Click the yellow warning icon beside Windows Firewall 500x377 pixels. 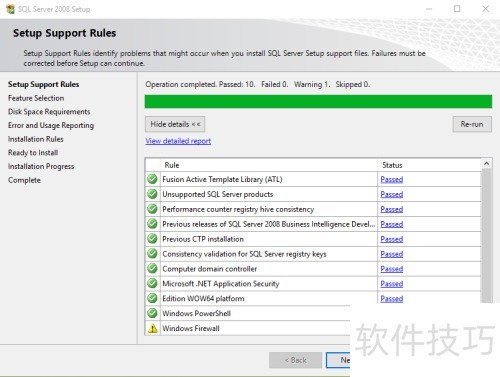pyautogui.click(x=153, y=328)
